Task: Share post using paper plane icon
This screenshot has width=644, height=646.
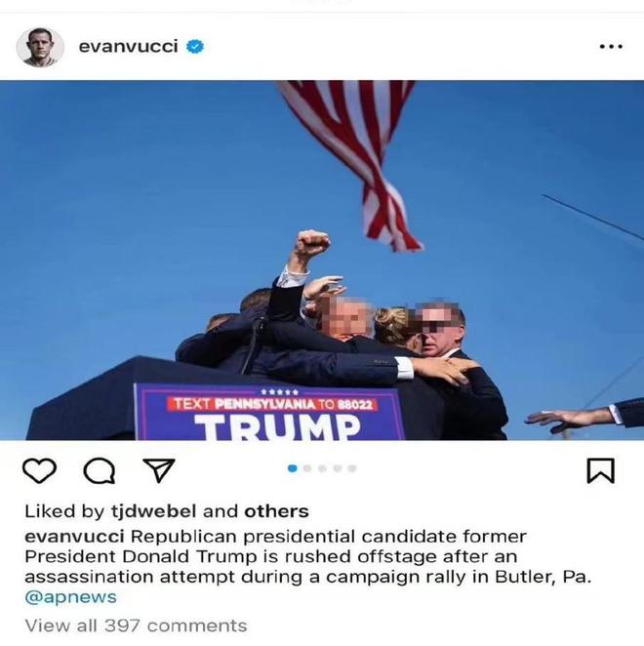Action: coord(159,469)
